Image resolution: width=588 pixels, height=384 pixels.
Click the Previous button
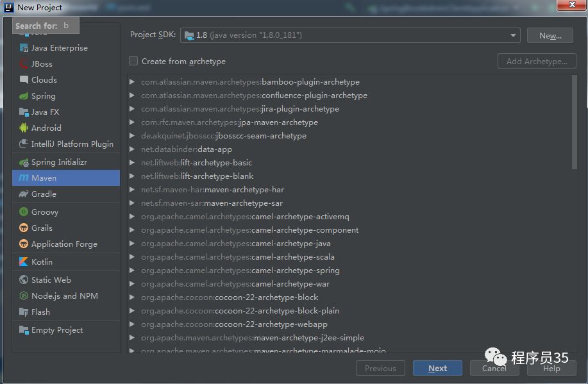point(380,368)
